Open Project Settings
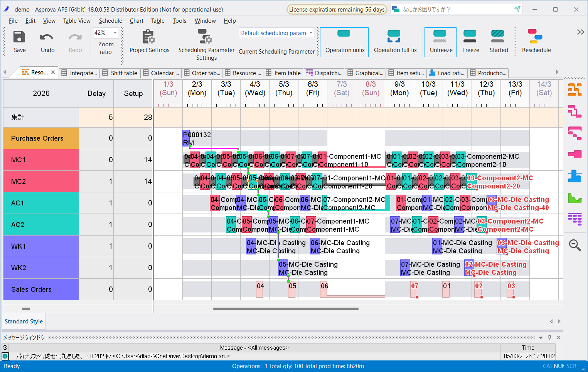The height and width of the screenshot is (372, 588). pyautogui.click(x=149, y=37)
